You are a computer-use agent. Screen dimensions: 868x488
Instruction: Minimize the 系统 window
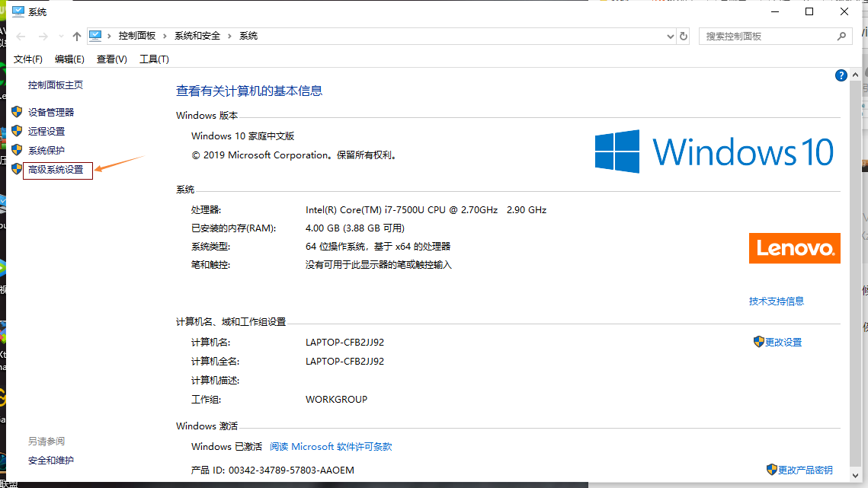click(775, 11)
